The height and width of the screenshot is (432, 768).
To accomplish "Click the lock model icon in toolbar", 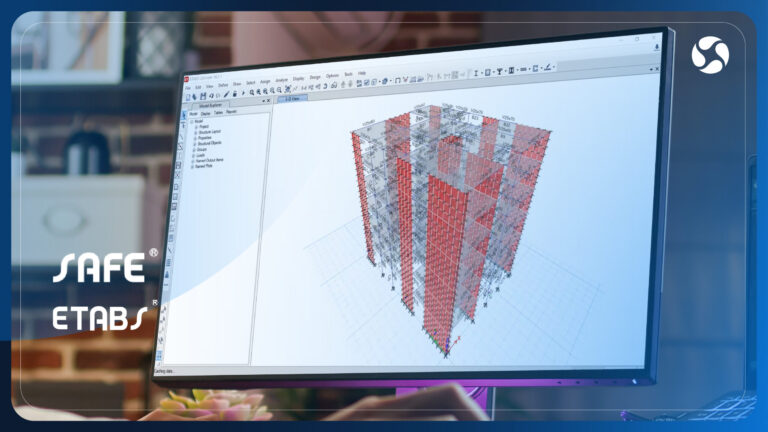I will pos(234,93).
